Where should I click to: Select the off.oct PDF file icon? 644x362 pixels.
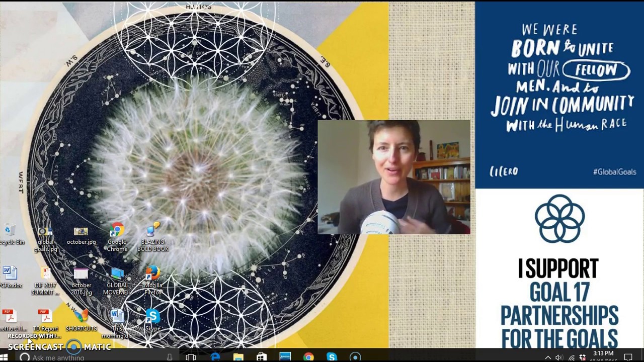11,321
